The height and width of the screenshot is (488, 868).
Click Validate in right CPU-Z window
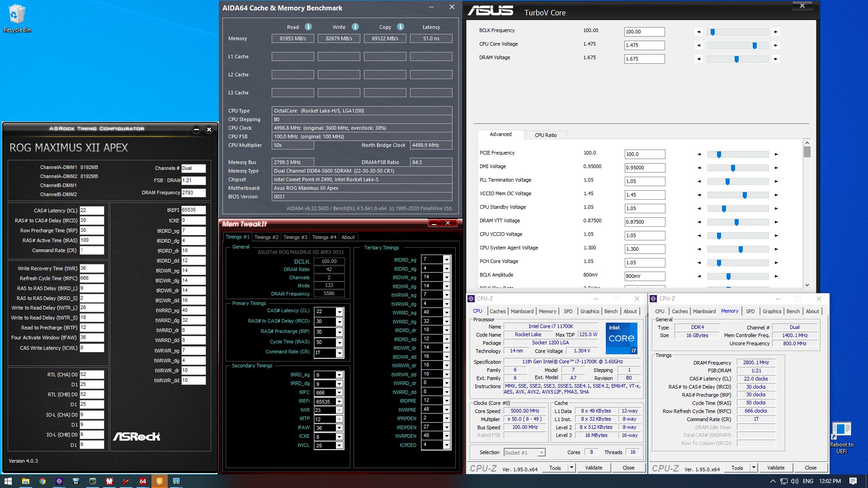point(776,468)
